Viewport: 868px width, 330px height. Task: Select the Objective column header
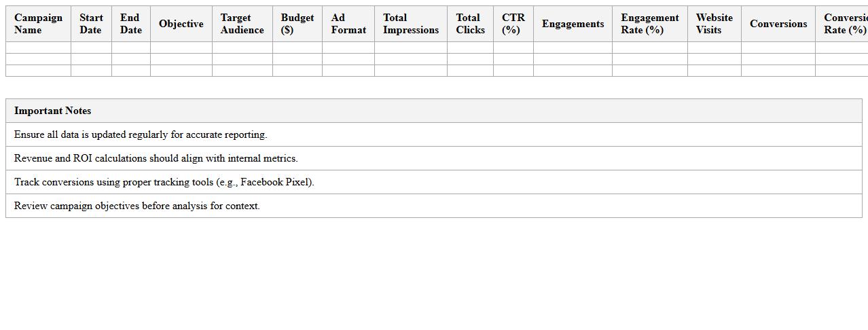coord(181,24)
